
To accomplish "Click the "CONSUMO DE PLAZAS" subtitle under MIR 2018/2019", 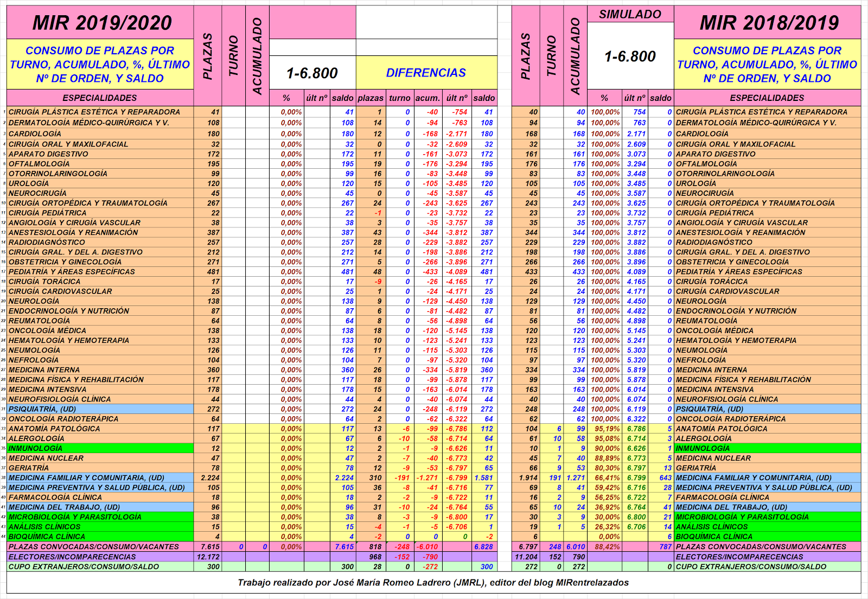I will [767, 64].
